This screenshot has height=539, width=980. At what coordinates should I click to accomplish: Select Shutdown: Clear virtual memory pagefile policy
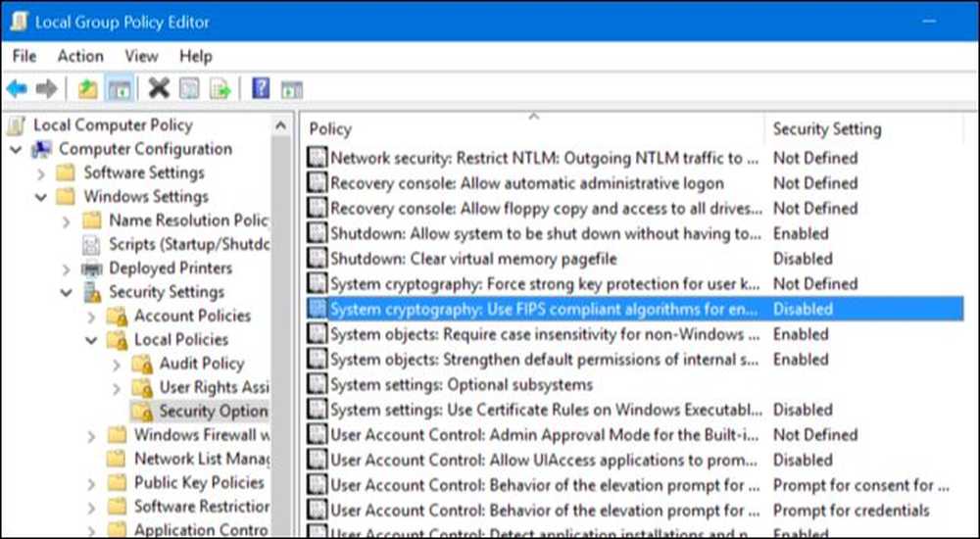[x=473, y=259]
